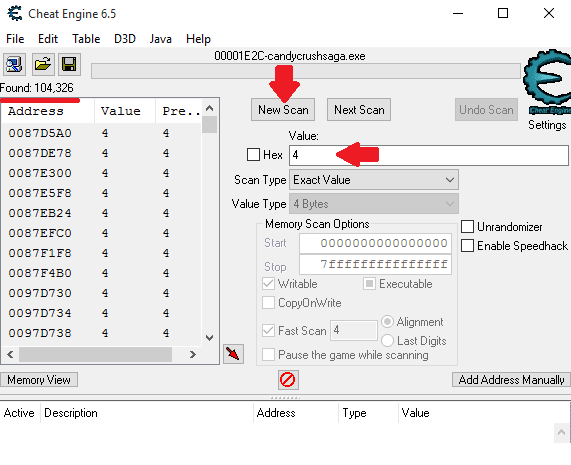Screen dimensions: 571x465
Task: Open the Table menu
Action: (x=86, y=39)
